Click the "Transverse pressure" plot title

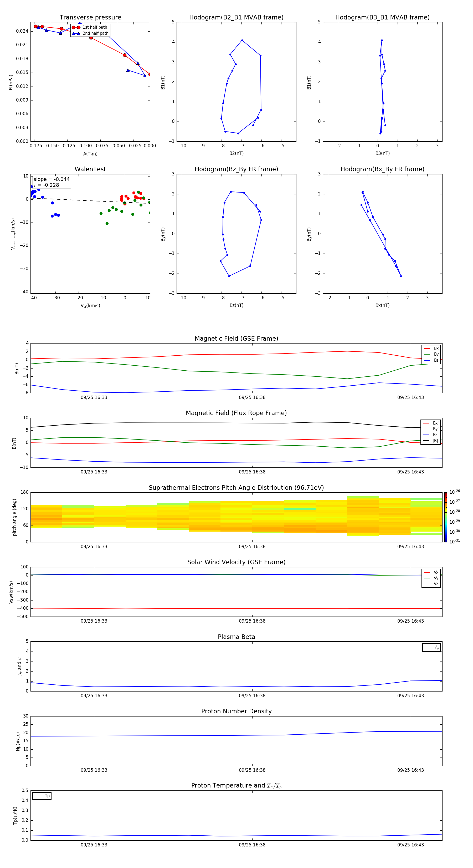pyautogui.click(x=90, y=18)
